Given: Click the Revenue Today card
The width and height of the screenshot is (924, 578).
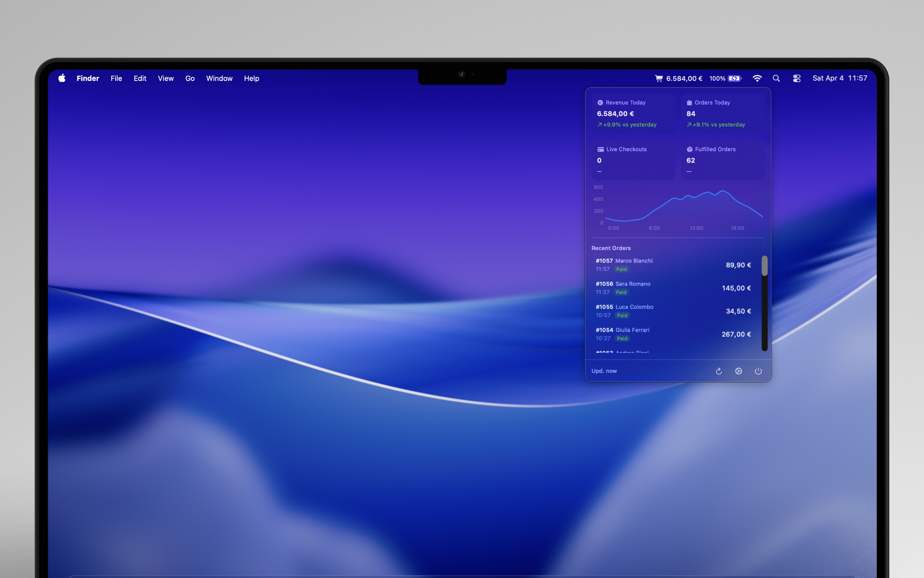Looking at the screenshot, I should [633, 113].
